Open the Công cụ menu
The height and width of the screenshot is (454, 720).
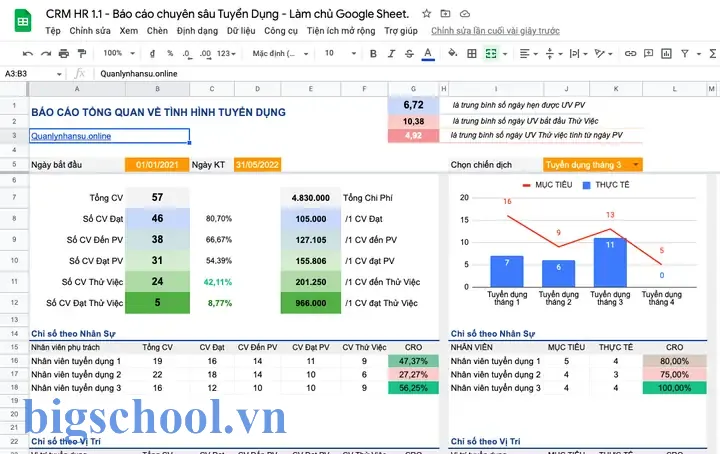click(x=281, y=31)
